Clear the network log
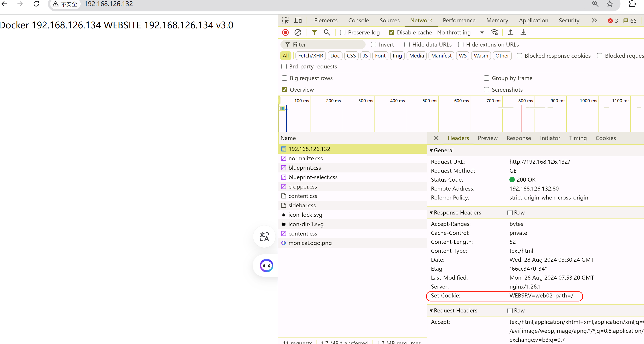The image size is (644, 344). 298,32
